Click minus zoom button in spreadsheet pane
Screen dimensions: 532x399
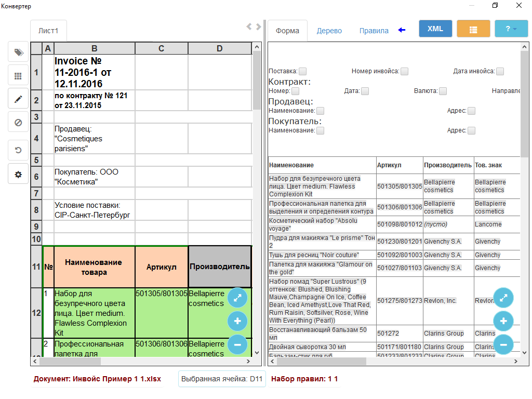(x=237, y=344)
